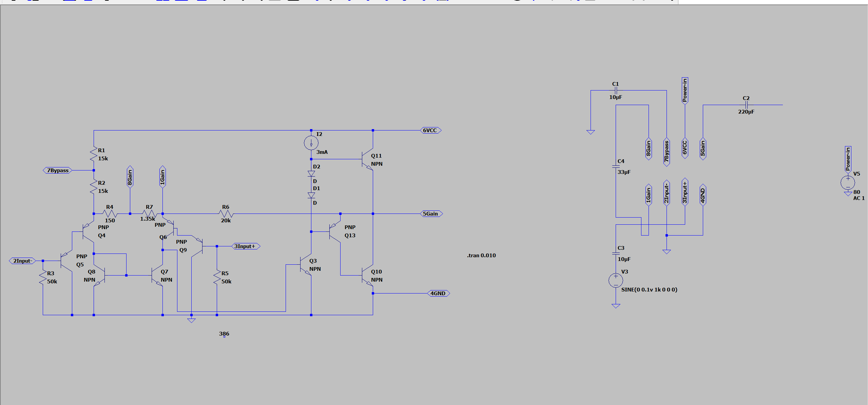Click the Power-in label above vertical 6VCC

(684, 90)
